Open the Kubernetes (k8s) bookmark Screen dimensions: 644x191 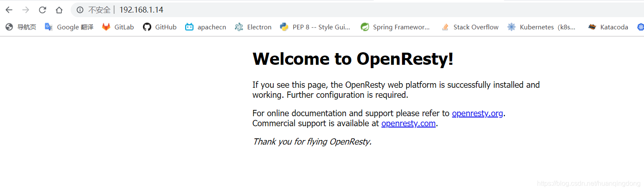click(542, 27)
